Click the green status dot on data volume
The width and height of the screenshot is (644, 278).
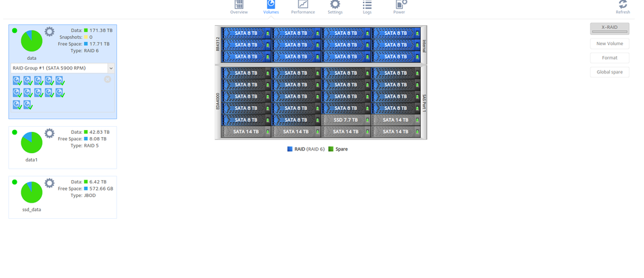point(15,30)
